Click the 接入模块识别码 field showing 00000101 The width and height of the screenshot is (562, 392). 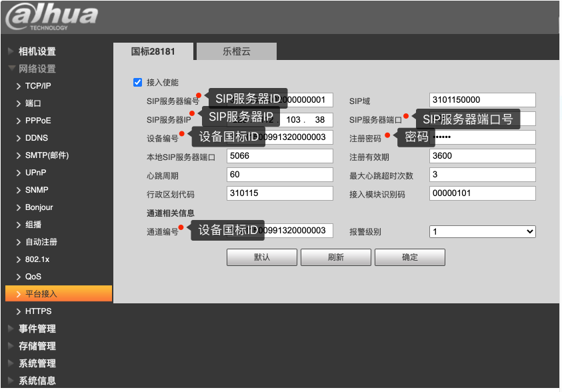[x=483, y=193]
